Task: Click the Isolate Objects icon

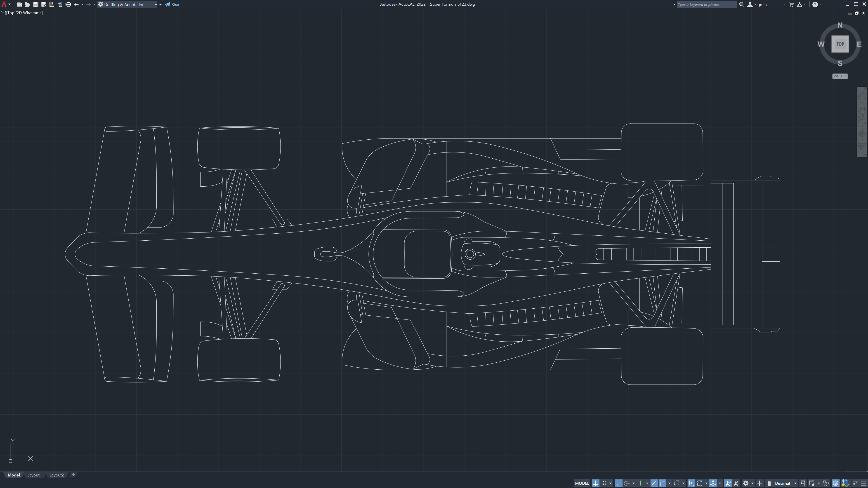Action: [x=826, y=483]
